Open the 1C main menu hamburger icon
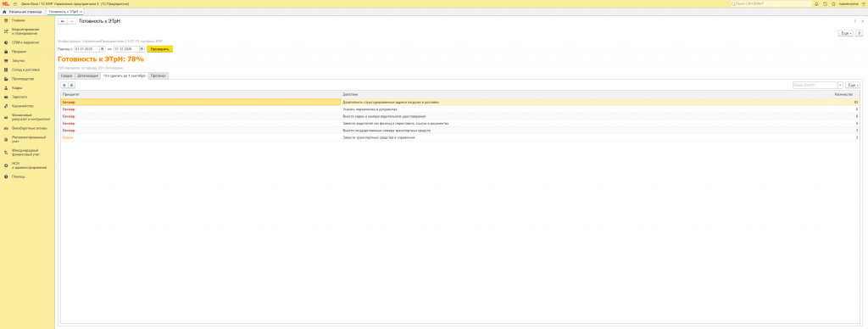Image resolution: width=868 pixels, height=329 pixels. 14,3
